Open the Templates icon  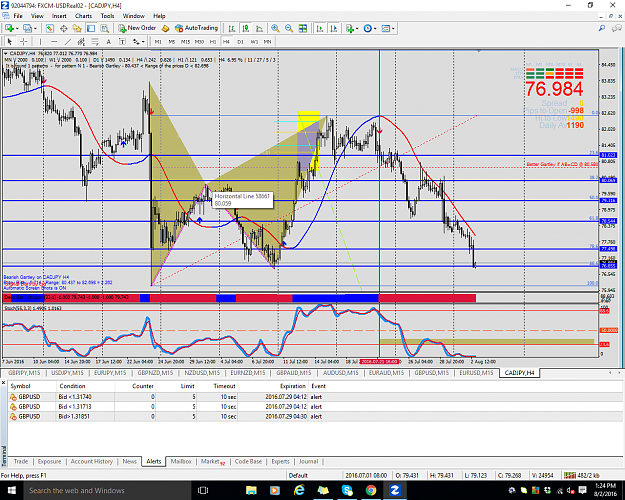tap(385, 28)
